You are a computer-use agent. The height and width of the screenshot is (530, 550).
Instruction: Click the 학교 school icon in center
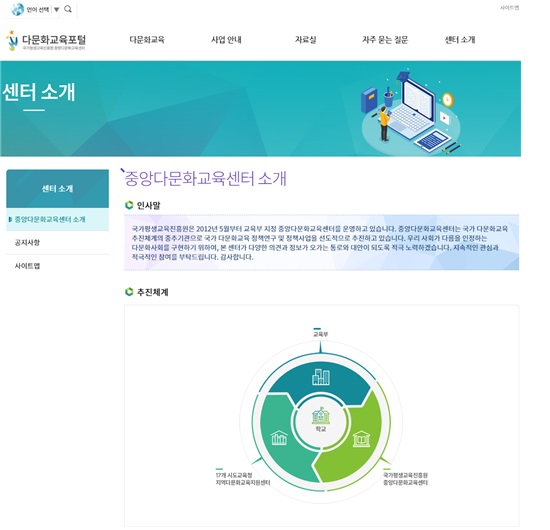pos(321,416)
